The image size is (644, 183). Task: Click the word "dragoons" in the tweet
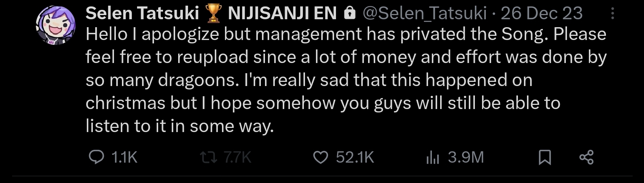click(x=196, y=80)
